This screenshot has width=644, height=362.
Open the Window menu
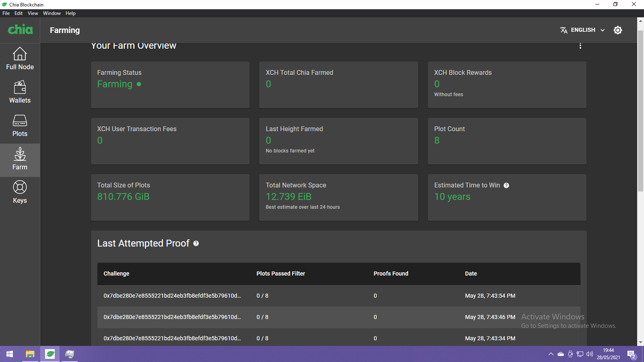click(x=52, y=13)
